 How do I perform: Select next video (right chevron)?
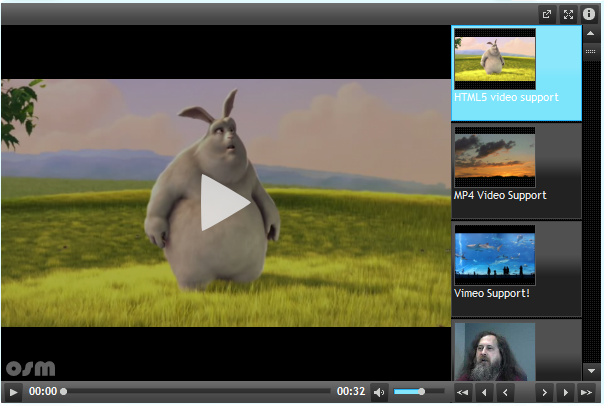pos(544,393)
